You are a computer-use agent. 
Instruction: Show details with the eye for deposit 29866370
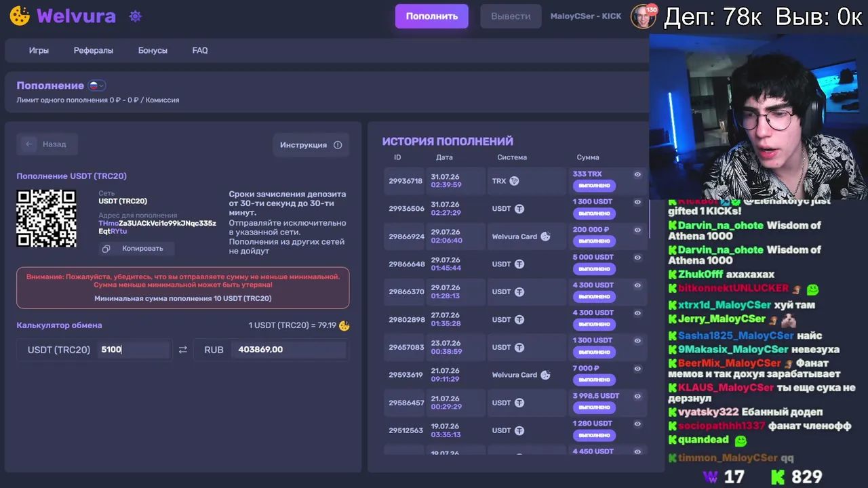pos(637,285)
